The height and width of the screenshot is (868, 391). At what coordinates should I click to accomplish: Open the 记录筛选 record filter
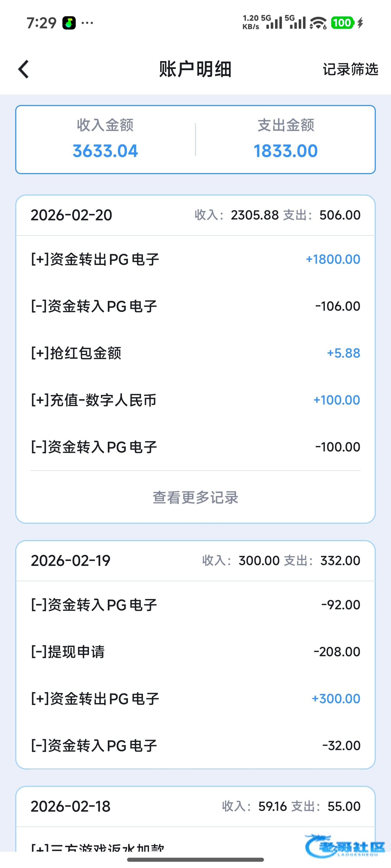pyautogui.click(x=350, y=69)
